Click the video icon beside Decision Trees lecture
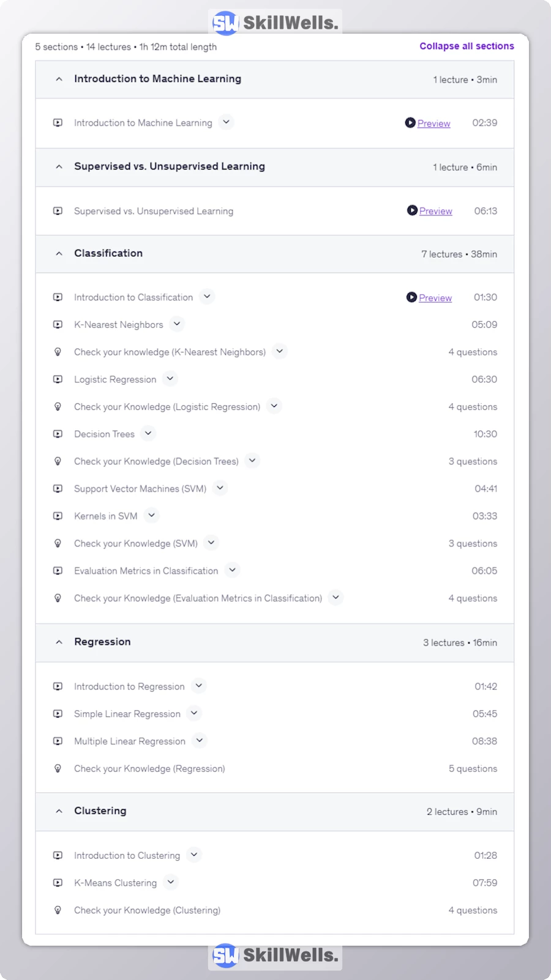Viewport: 551px width, 980px height. point(58,434)
